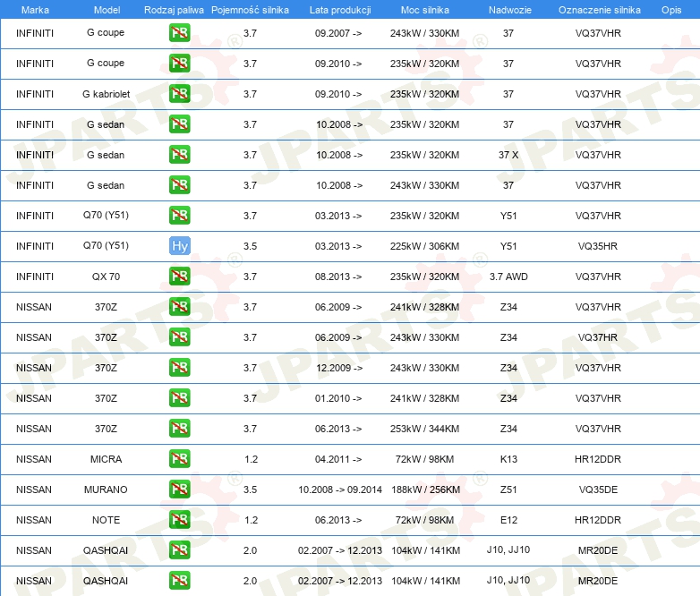700x596 pixels.
Task: Click the INFINITI brand cell in the QX 70 row
Action: pos(35,277)
